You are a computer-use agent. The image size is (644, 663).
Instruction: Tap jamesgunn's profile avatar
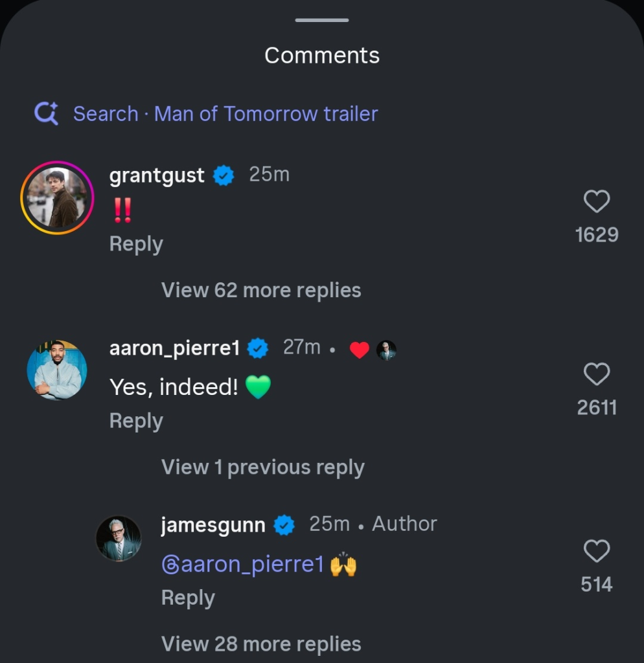(x=119, y=539)
